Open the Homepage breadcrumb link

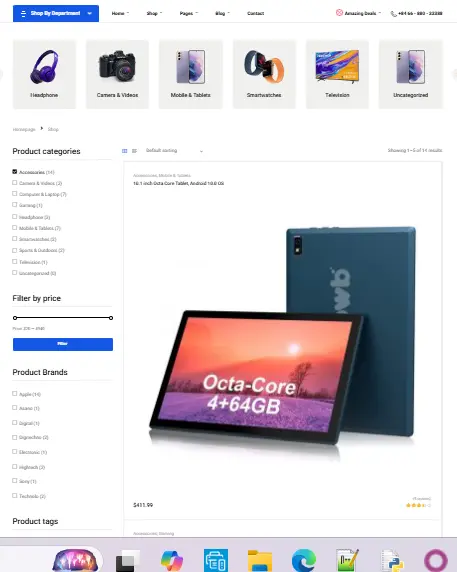[24, 130]
